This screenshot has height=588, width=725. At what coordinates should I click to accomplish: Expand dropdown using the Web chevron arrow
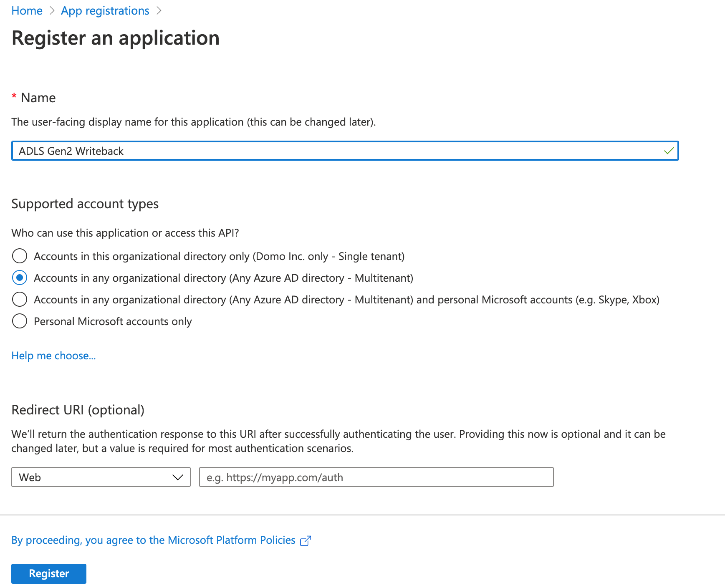tap(178, 477)
